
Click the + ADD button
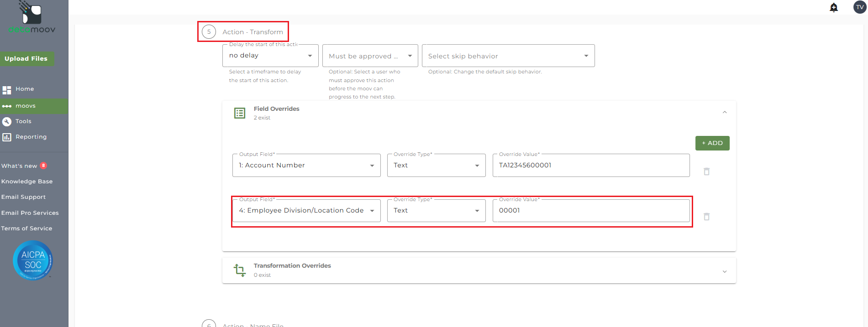point(712,143)
